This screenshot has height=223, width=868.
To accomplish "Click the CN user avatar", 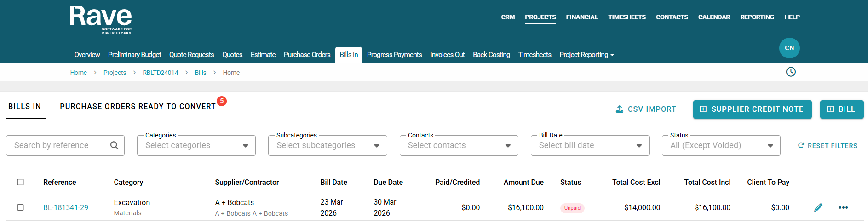I will coord(789,48).
